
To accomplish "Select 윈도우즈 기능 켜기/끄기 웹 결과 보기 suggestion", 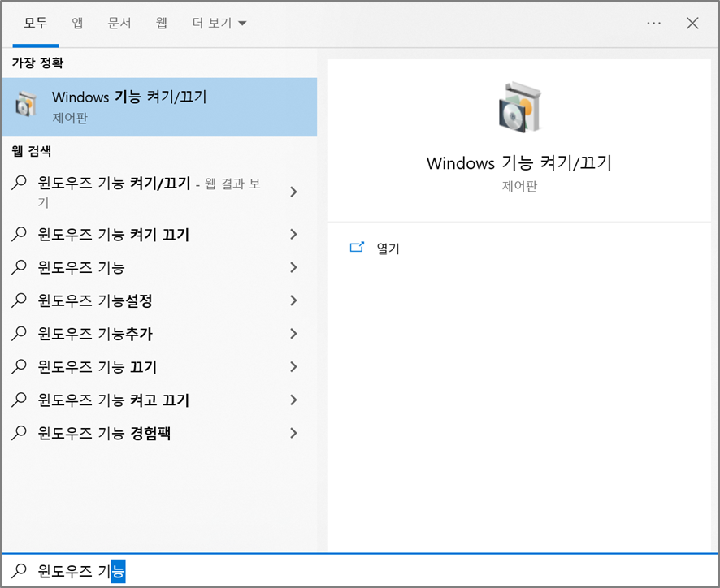I will [159, 192].
